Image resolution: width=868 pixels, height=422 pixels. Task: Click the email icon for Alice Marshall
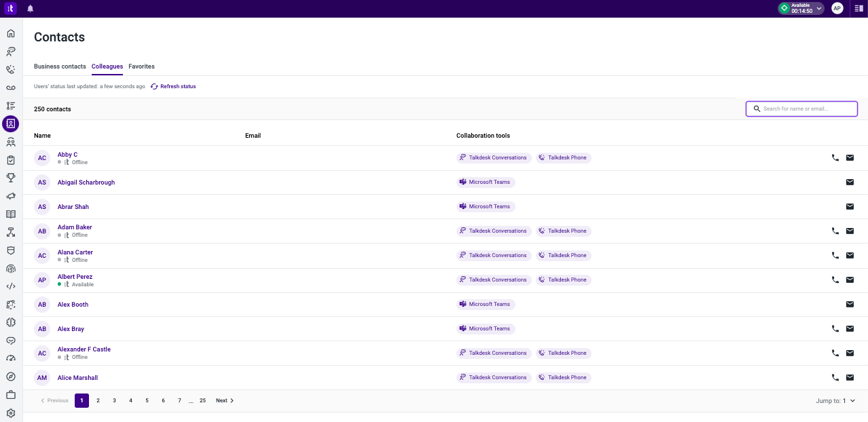(850, 377)
